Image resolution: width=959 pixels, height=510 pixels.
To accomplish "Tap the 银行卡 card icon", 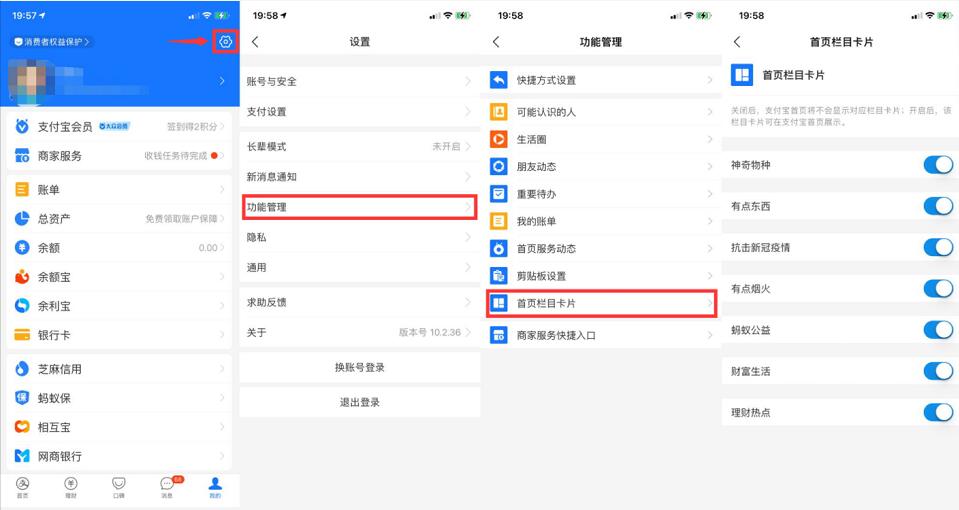I will click(22, 335).
